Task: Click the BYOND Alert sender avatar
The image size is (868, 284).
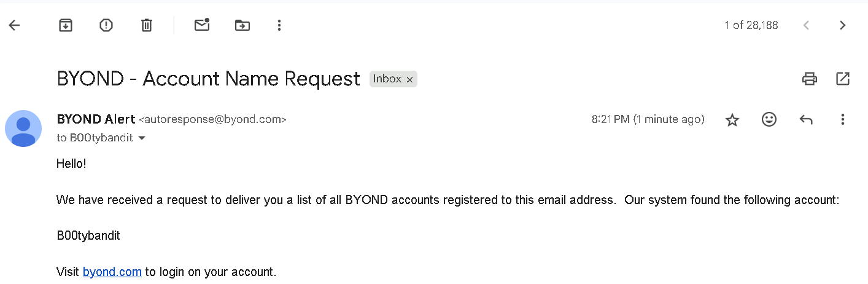Action: [23, 128]
